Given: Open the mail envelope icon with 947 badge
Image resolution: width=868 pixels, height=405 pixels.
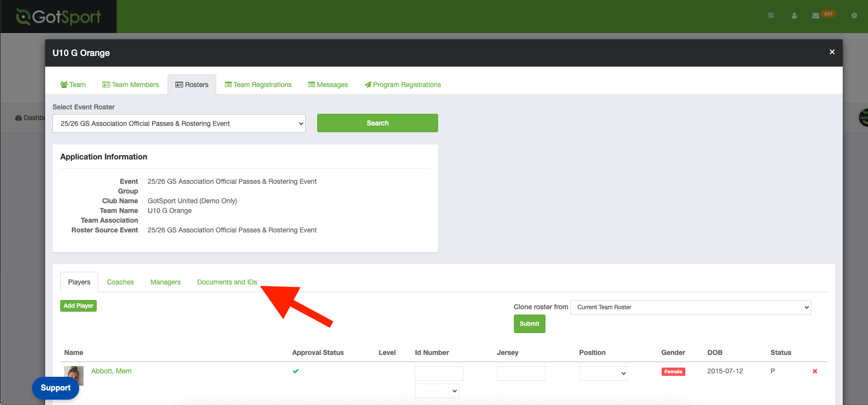Looking at the screenshot, I should pos(816,16).
